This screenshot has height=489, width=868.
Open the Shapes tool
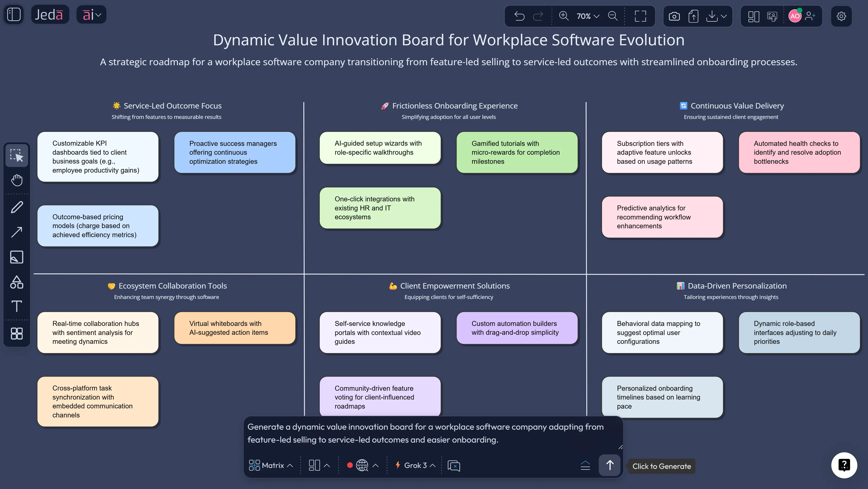coord(17,282)
